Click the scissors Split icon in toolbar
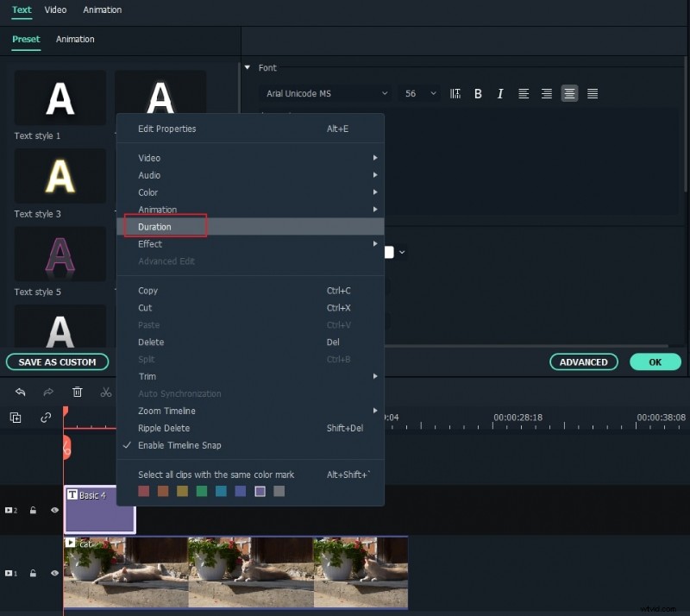This screenshot has width=690, height=616. [x=106, y=393]
